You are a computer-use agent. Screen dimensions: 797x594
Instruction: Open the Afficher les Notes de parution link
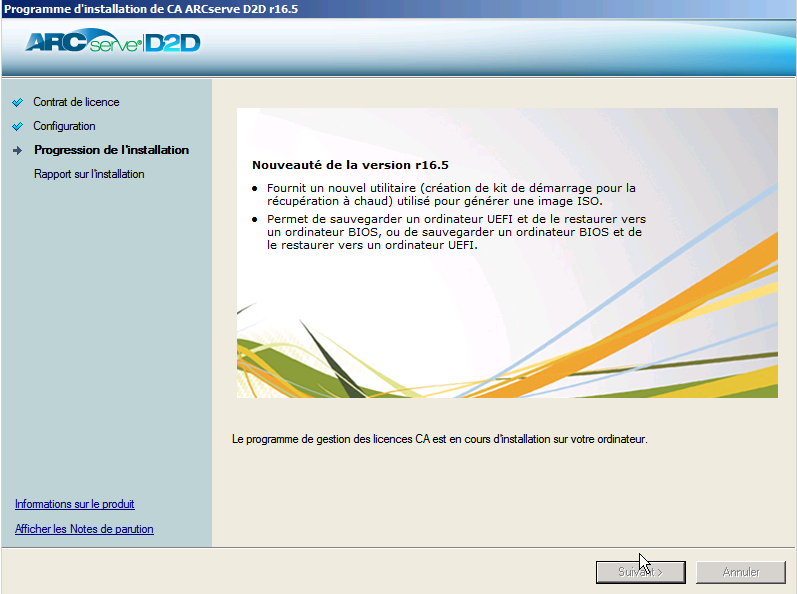click(x=84, y=529)
